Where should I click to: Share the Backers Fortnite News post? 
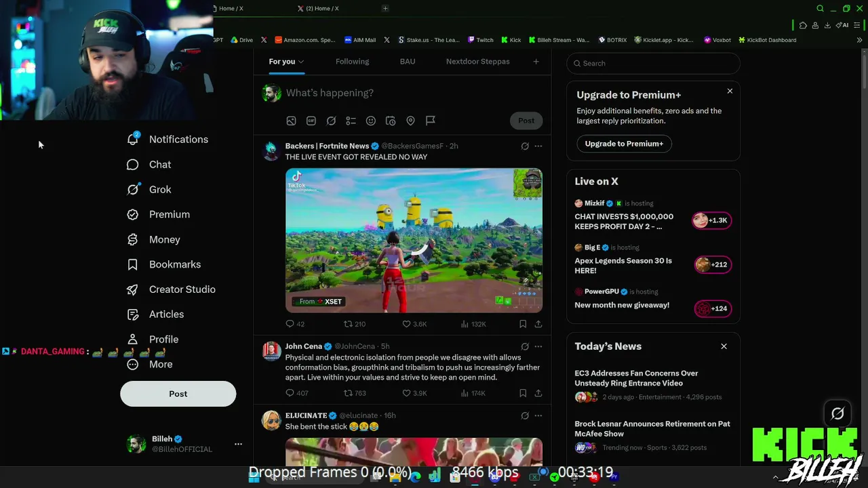tap(538, 324)
